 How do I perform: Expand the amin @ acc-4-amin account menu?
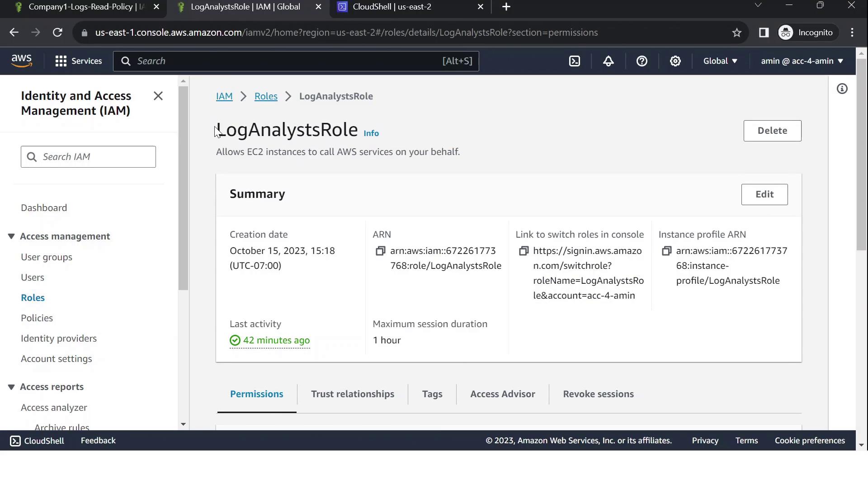tap(802, 61)
